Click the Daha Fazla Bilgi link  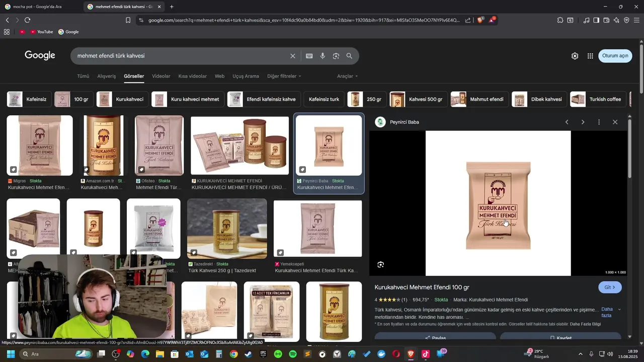(x=585, y=324)
